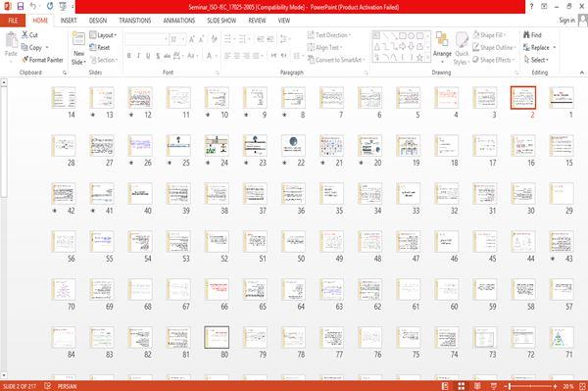Decrease font size with the small A
The width and height of the screenshot is (588, 391).
click(x=201, y=39)
